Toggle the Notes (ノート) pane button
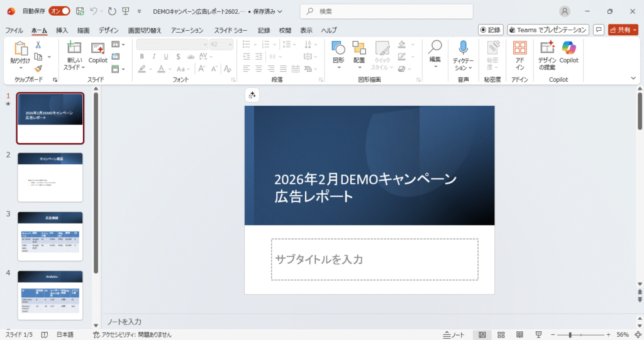This screenshot has width=644, height=340. pos(453,334)
